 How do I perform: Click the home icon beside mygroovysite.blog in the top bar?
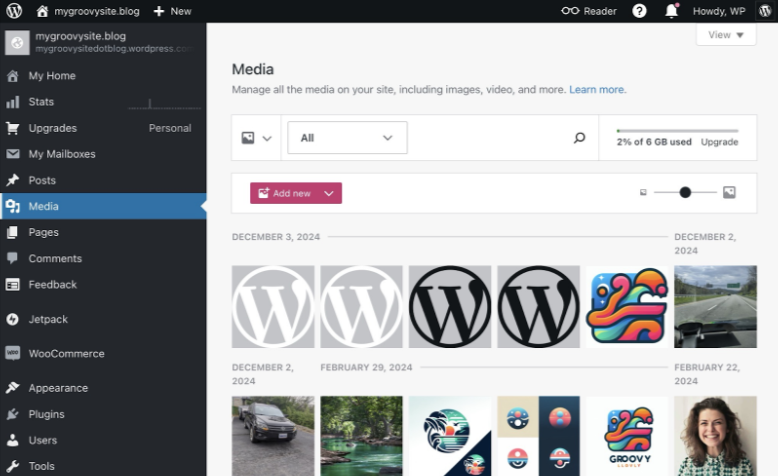coord(42,11)
